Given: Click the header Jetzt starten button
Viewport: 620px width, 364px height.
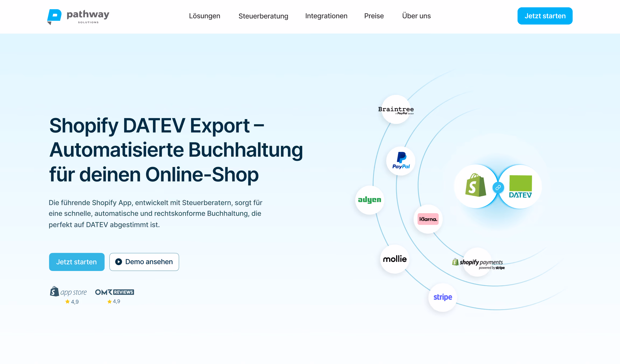Looking at the screenshot, I should click(545, 16).
